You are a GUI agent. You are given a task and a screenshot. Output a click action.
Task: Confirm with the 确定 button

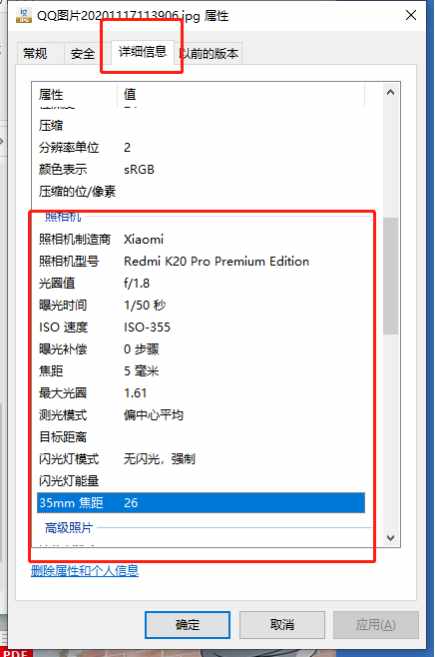(187, 625)
